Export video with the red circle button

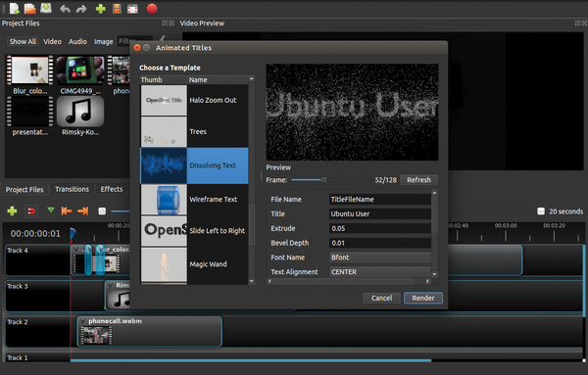coord(152,8)
